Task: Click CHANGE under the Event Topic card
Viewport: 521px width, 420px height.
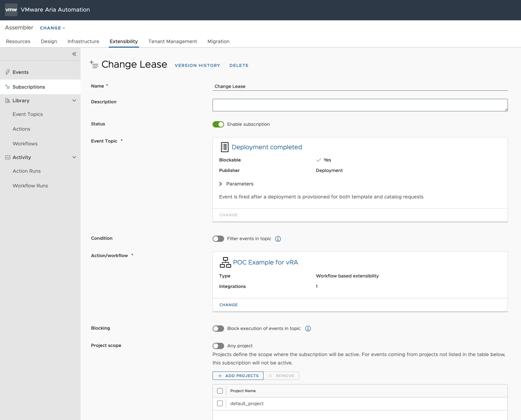Action: [228, 215]
